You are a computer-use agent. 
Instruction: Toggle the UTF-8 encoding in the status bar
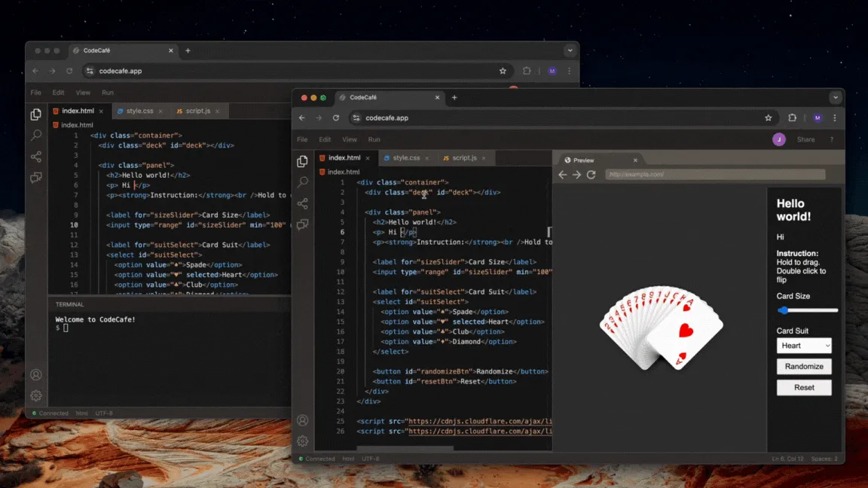point(369,458)
